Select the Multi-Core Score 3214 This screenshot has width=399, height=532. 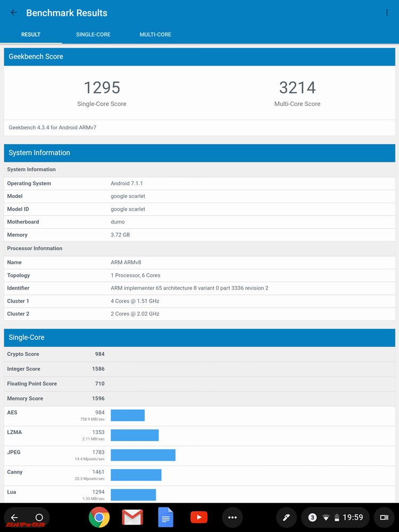(297, 87)
